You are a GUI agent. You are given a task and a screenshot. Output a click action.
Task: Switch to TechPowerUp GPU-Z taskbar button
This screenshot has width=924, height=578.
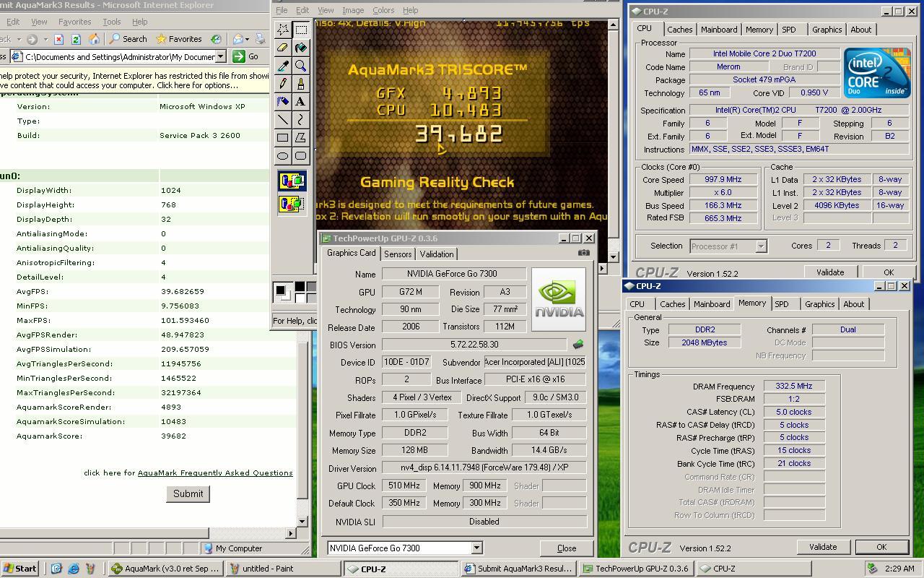click(x=636, y=569)
